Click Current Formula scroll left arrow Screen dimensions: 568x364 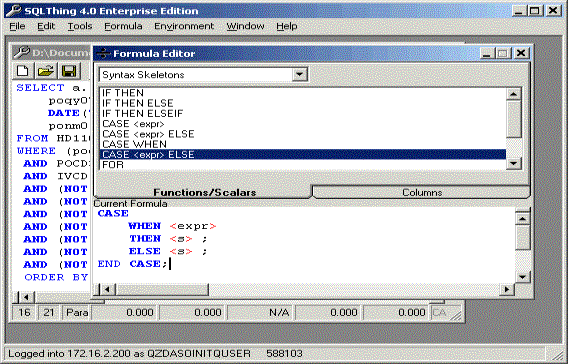click(x=107, y=289)
